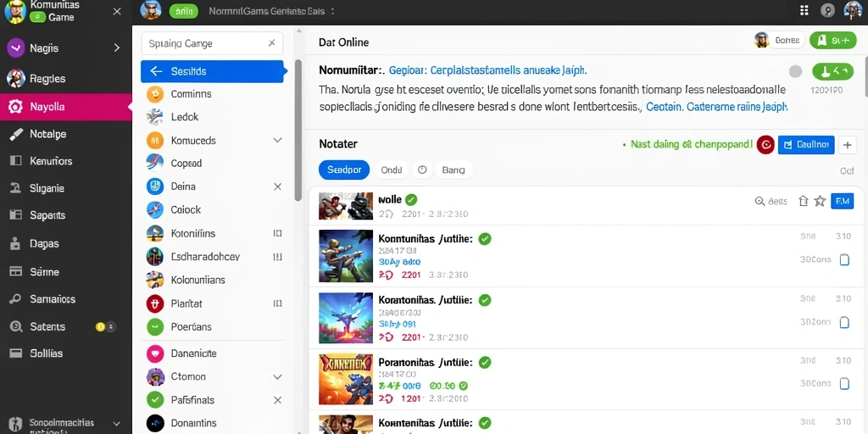Click the Copead icon

155,163
